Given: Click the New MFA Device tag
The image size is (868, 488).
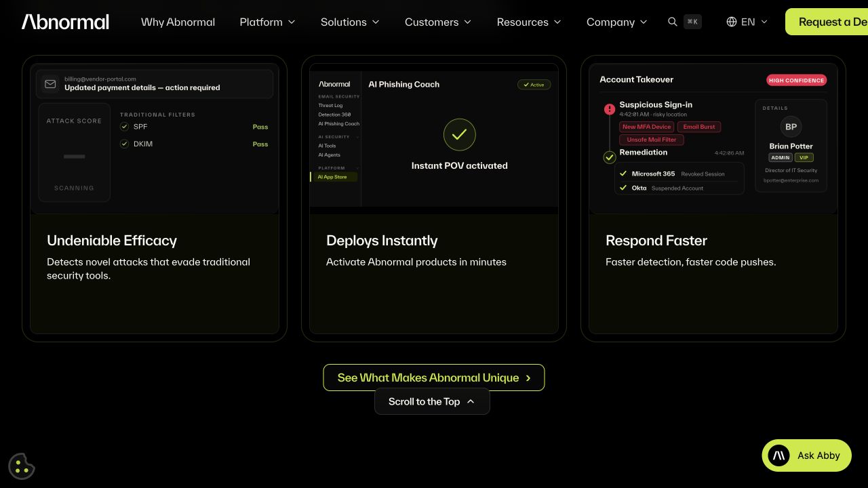Looking at the screenshot, I should pyautogui.click(x=646, y=127).
